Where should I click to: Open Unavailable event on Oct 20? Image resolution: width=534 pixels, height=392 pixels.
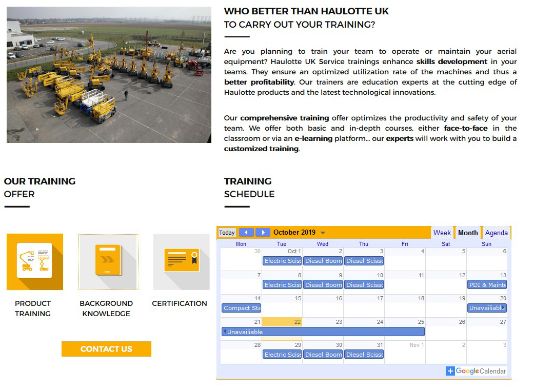pyautogui.click(x=487, y=308)
